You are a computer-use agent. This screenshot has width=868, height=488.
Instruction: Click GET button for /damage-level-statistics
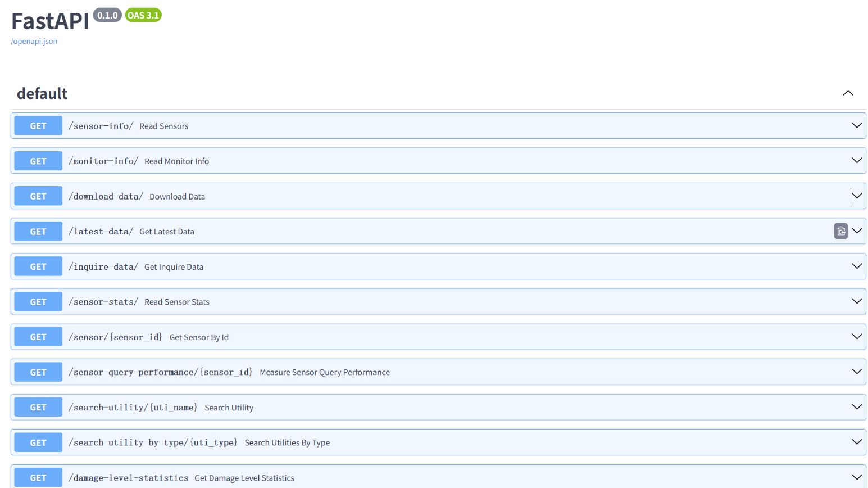pyautogui.click(x=38, y=477)
